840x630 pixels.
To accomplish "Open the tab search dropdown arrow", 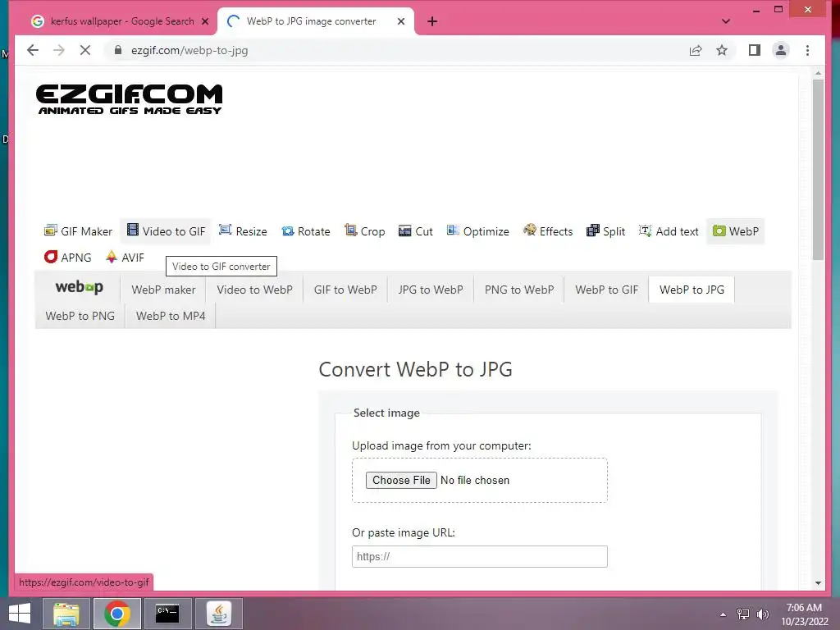I will tap(726, 21).
